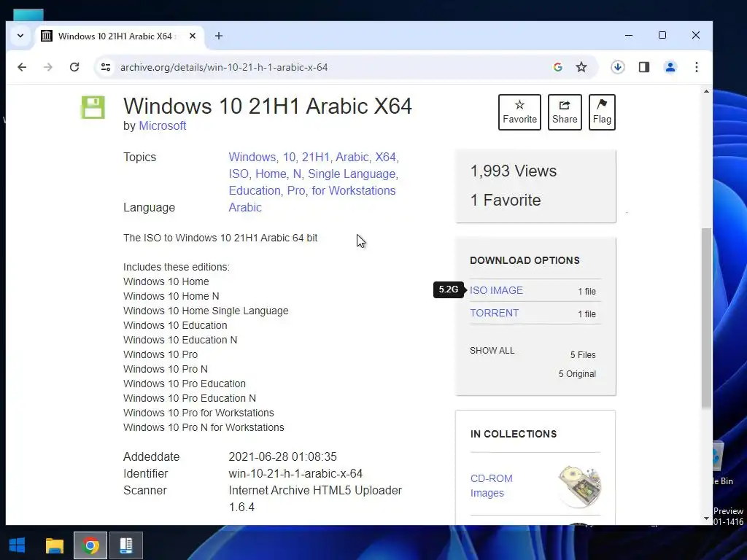Click the Google icon in address bar
This screenshot has height=560, width=747.
558,67
